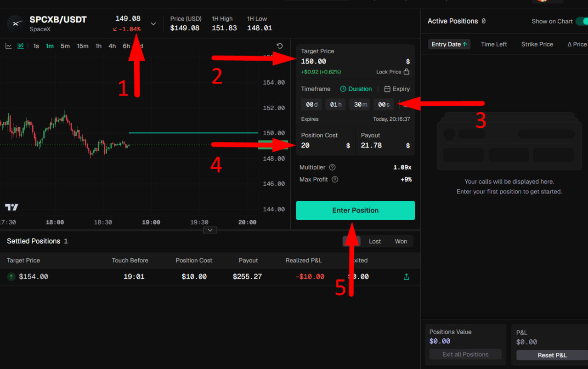The image size is (588, 369).
Task: Sort active positions by Entry Date
Action: pos(449,44)
